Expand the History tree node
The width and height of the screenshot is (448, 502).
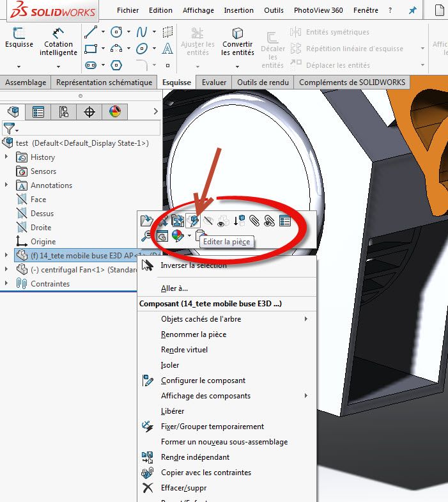click(x=6, y=157)
